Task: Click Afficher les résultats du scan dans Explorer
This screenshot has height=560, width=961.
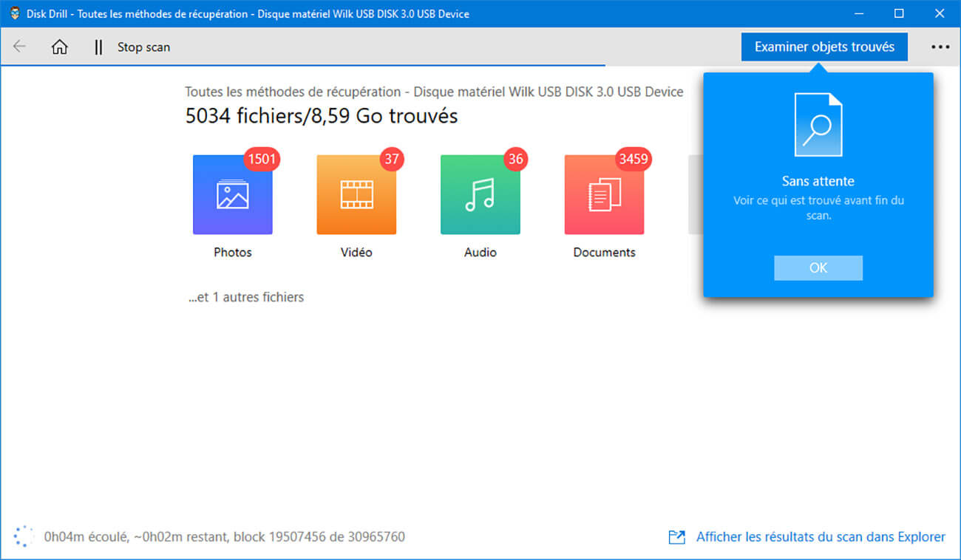Action: [x=821, y=537]
